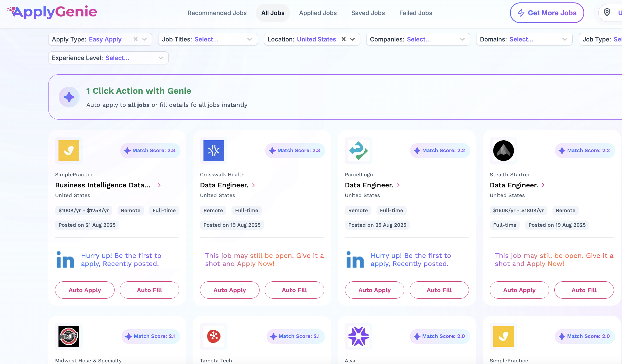Auto Apply to Stealth Startup job
The height and width of the screenshot is (364, 622).
(519, 290)
